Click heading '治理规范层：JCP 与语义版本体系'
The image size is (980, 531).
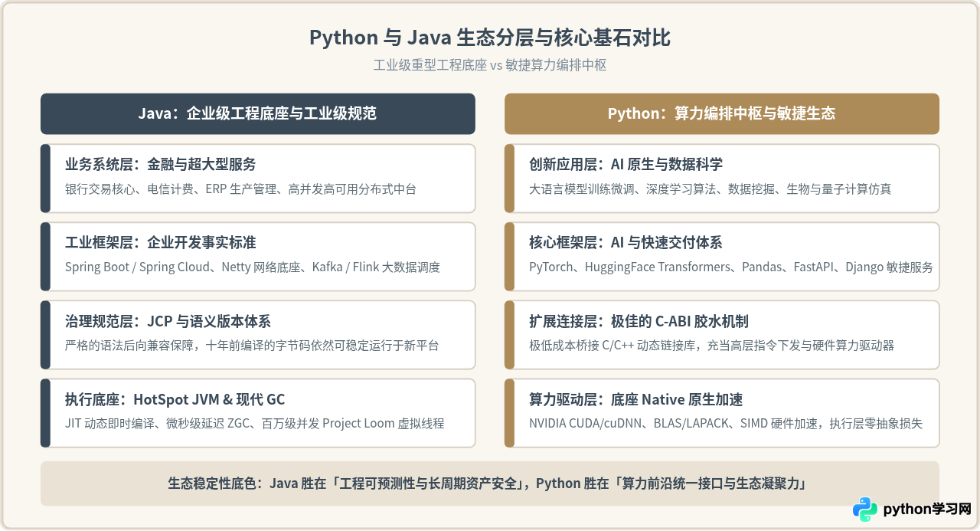pos(168,320)
